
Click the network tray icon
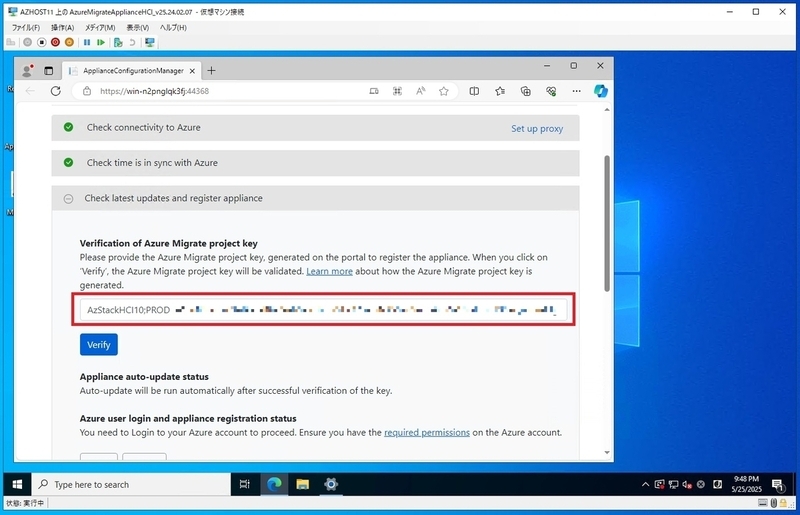point(673,484)
